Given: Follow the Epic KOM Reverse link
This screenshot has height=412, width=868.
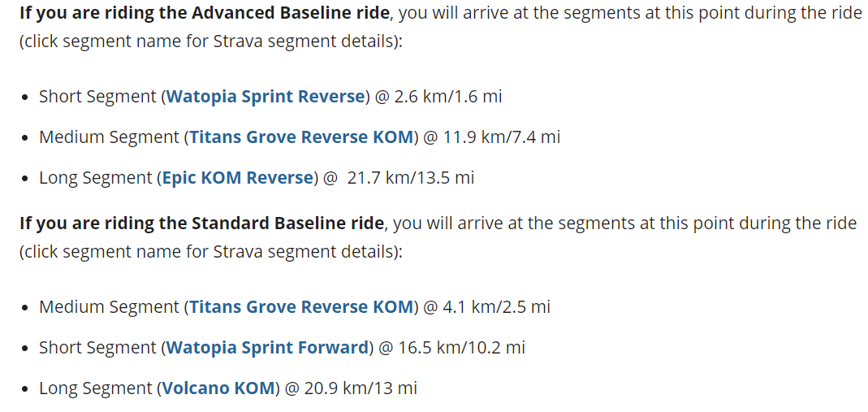Looking at the screenshot, I should 237,177.
